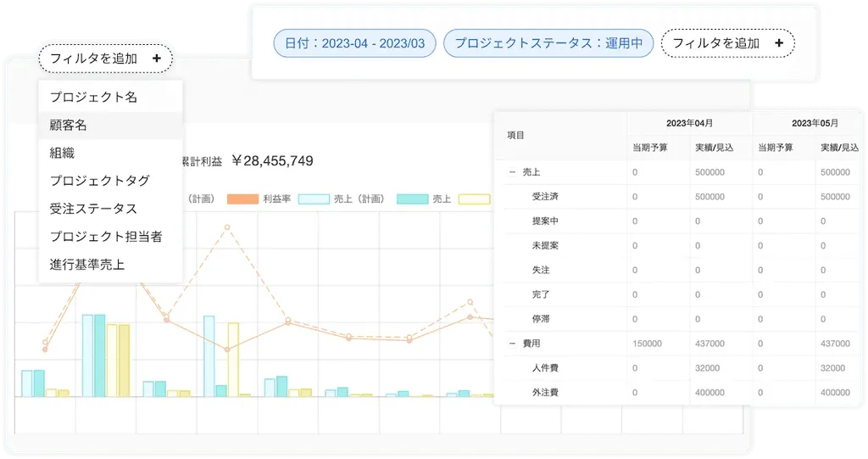This screenshot has width=868, height=459.
Task: Click the plus icon in the top-right フィルタを追加 button
Action: pyautogui.click(x=778, y=42)
